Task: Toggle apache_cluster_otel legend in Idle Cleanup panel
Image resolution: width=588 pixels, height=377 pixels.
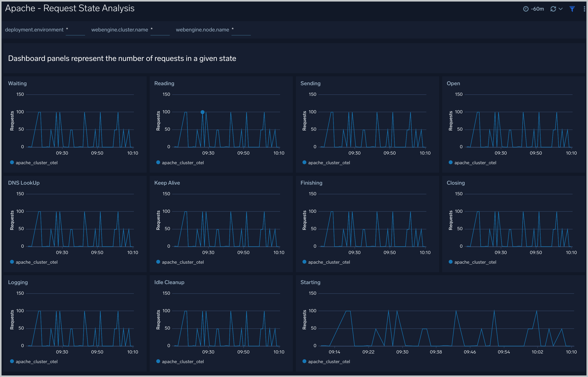Action: (180, 362)
